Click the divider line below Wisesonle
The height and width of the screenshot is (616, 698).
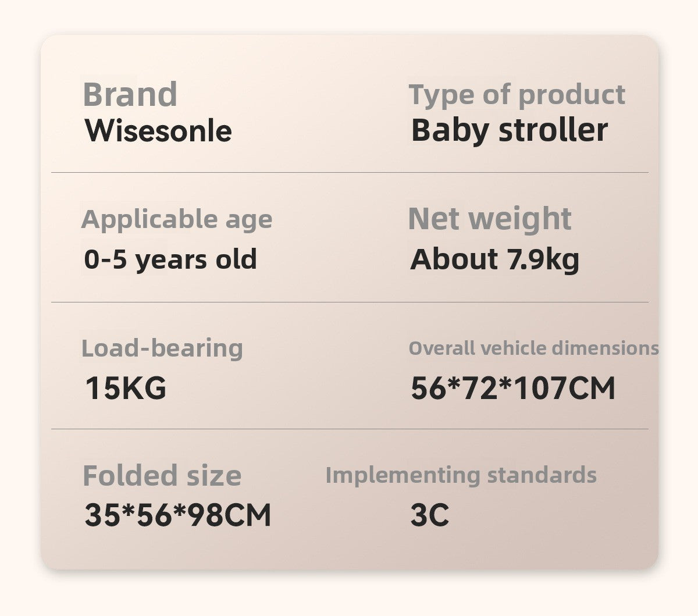pos(349,173)
